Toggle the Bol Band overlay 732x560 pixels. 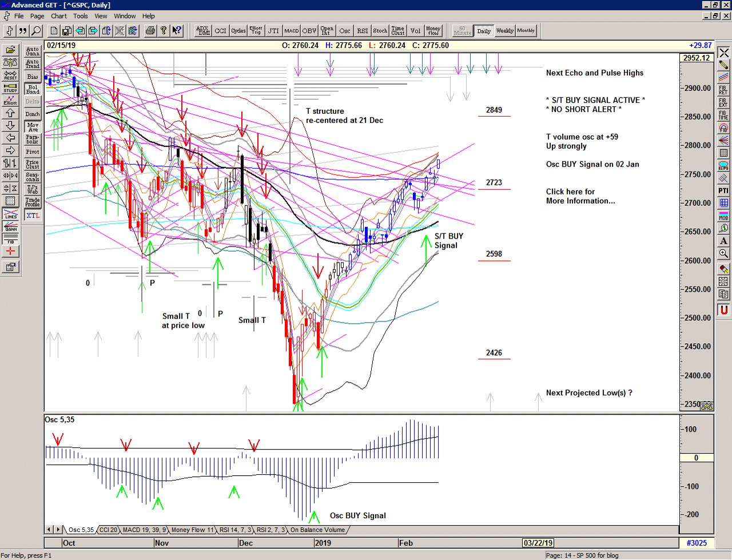coord(33,89)
